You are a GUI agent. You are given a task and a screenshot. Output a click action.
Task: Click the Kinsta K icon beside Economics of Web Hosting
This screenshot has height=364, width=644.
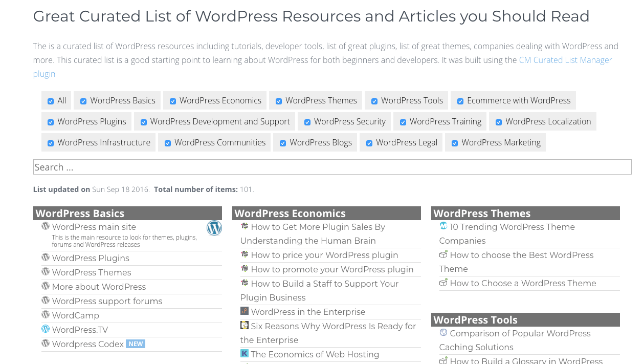[244, 353]
